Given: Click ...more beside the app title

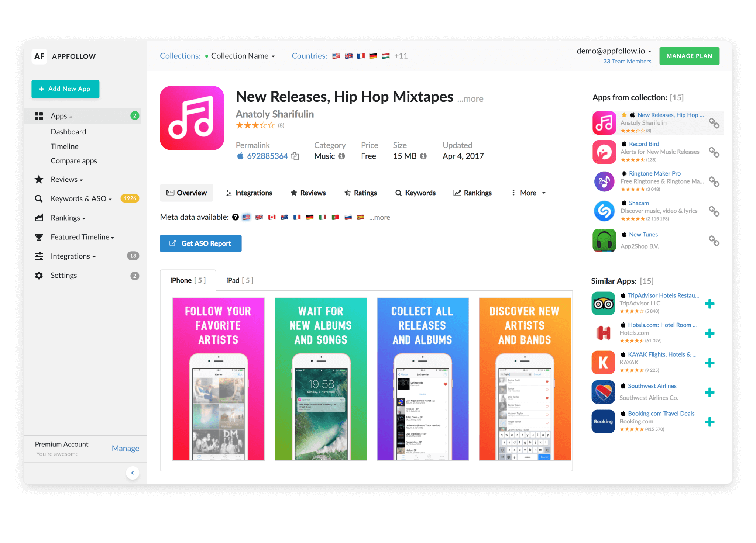Looking at the screenshot, I should 470,99.
